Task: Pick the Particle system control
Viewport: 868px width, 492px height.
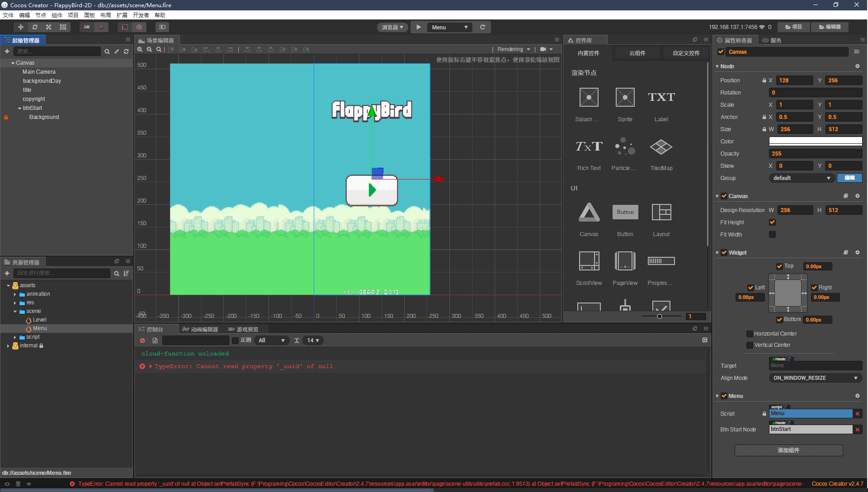Action: [x=625, y=154]
